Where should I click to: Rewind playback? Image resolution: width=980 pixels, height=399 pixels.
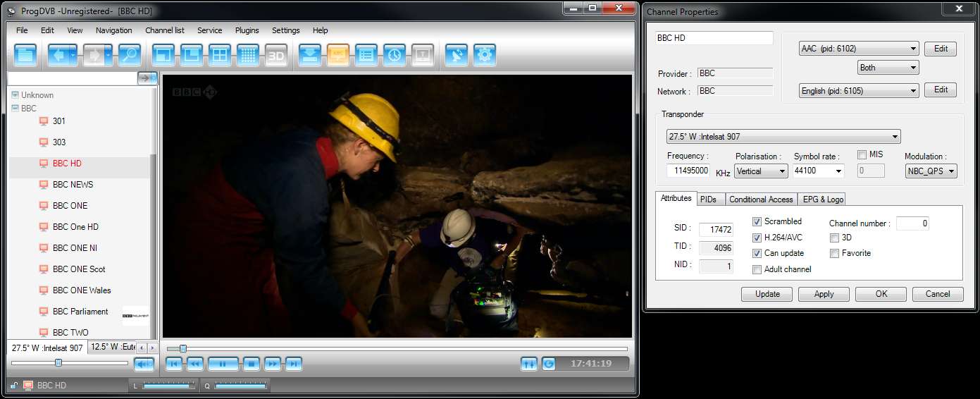[195, 364]
